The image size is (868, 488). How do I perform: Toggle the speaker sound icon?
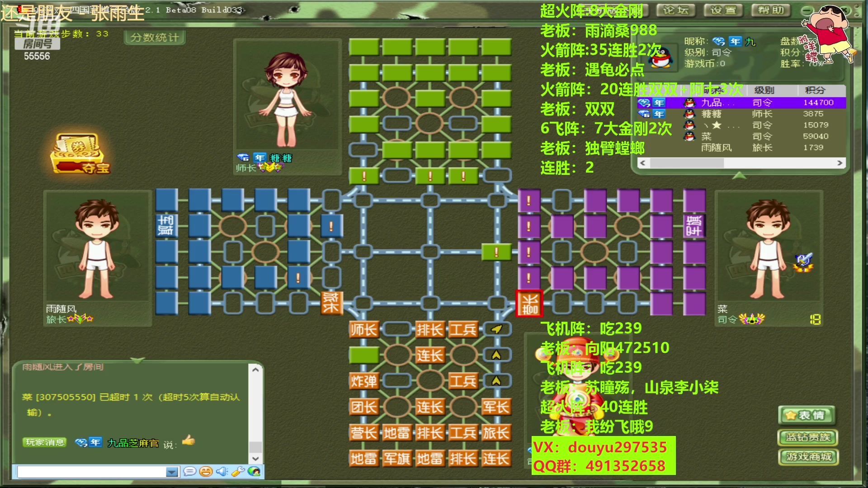[x=222, y=472]
